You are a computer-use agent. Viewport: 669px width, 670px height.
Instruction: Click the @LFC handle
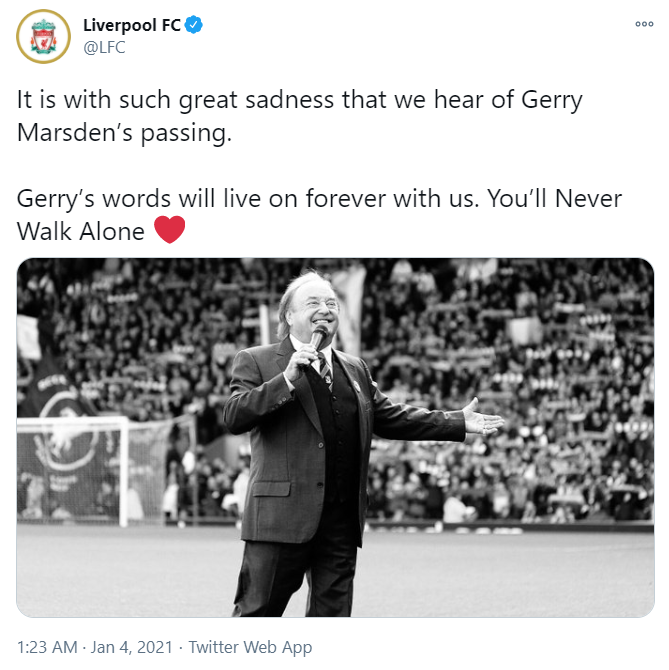tap(103, 47)
